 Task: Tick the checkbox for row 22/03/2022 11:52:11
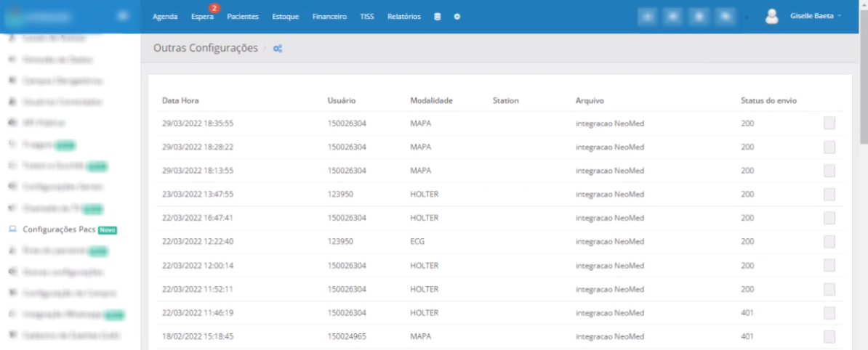[x=829, y=289]
